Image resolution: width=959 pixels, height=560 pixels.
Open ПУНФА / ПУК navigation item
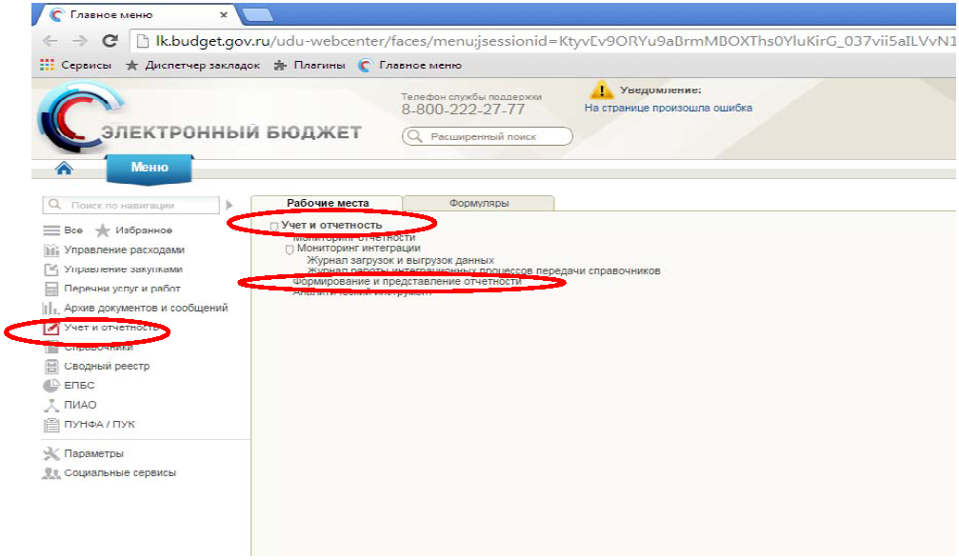tap(92, 425)
